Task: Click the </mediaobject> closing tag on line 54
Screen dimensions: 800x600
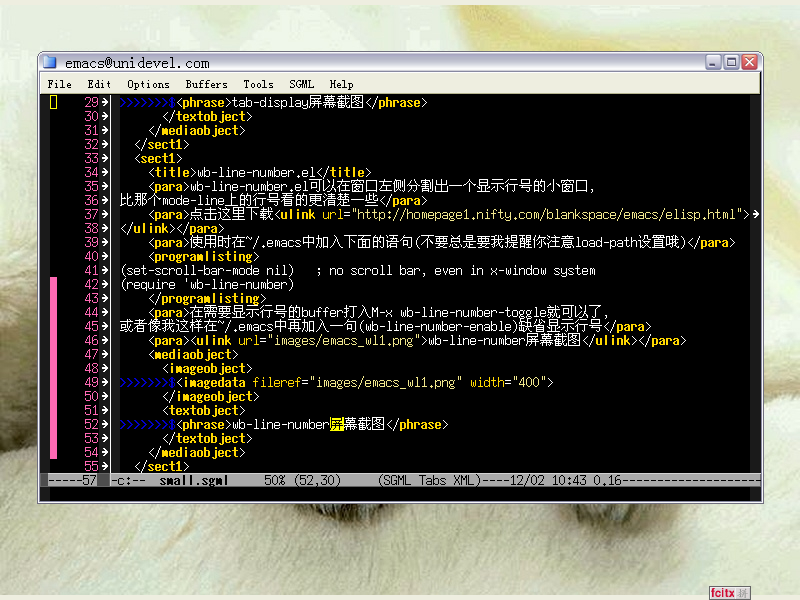Action: coord(197,453)
